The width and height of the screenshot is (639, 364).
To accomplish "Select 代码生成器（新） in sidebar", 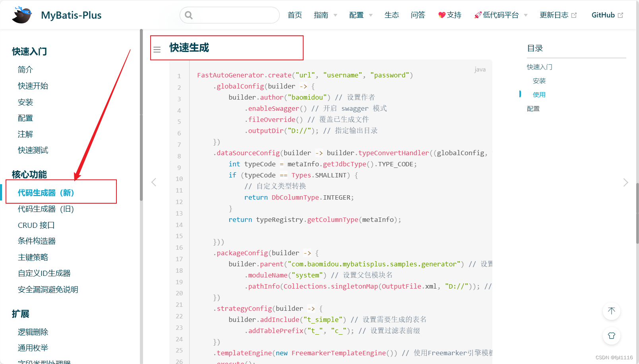I will point(46,193).
